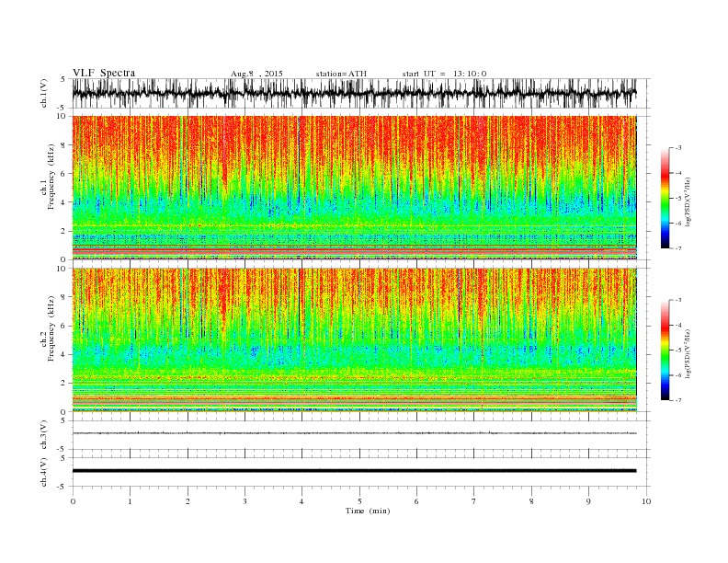Click the "station=ATH" header label

(341, 74)
